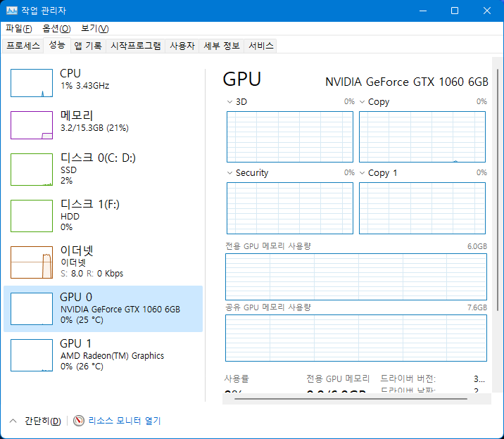
Task: Open 리소스 모니터 열기 link
Action: tap(125, 421)
